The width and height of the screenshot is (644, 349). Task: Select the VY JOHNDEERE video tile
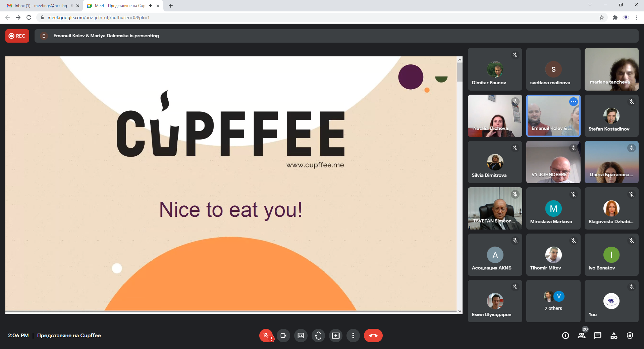[553, 162]
